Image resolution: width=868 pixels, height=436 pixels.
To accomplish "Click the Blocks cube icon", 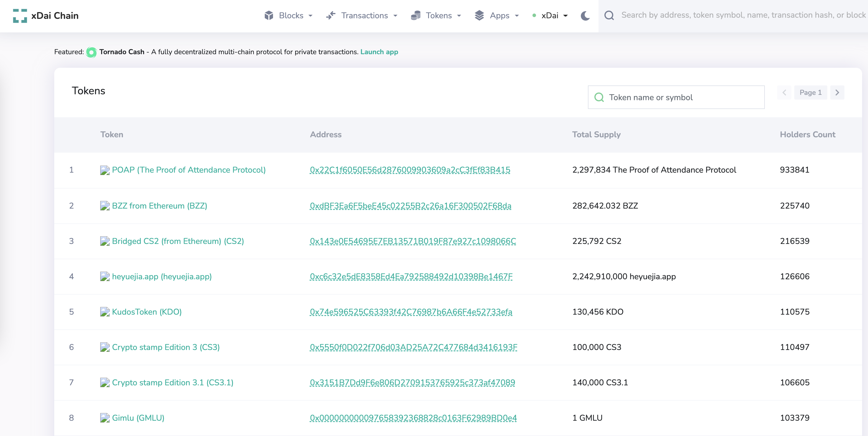I will 269,16.
